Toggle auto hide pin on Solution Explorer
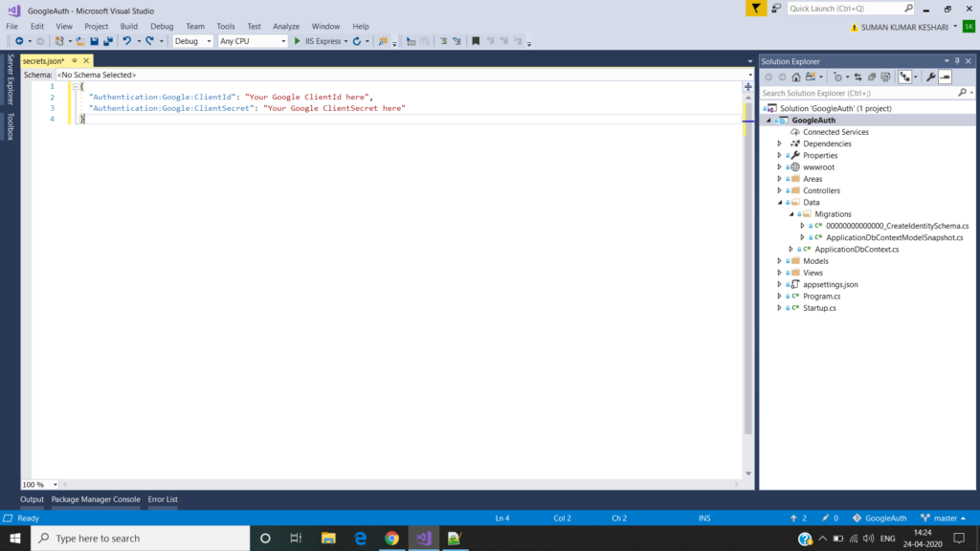The height and width of the screenshot is (551, 980). [957, 61]
